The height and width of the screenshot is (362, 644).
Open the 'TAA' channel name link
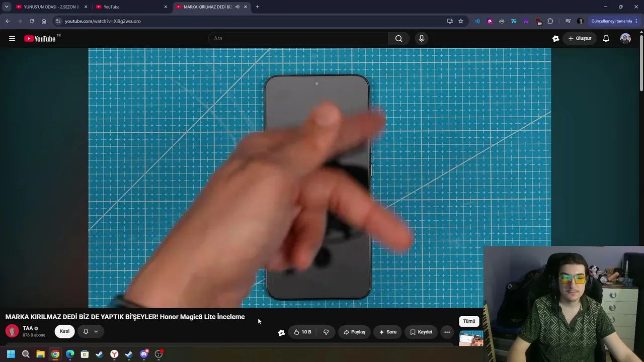click(28, 328)
